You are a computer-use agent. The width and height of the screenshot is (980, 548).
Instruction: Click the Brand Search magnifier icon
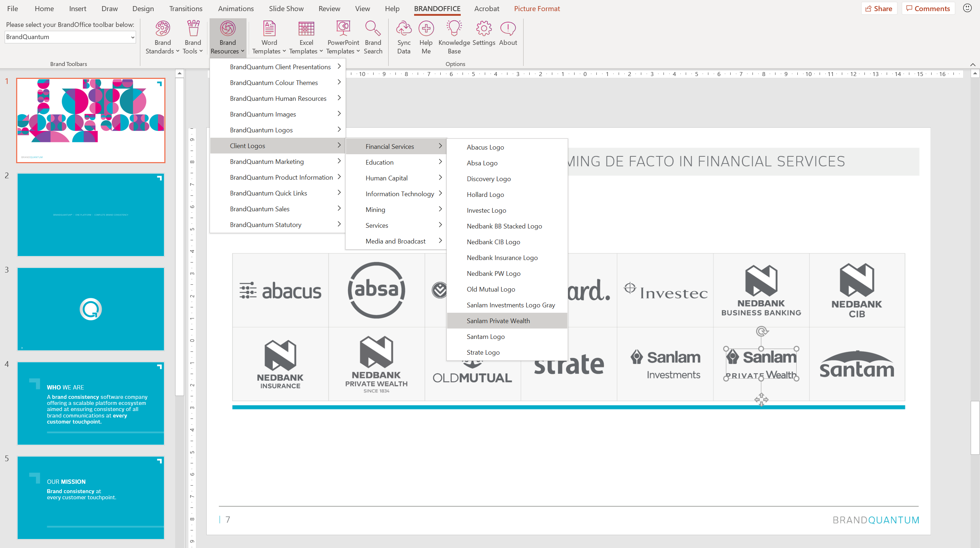[x=372, y=29]
